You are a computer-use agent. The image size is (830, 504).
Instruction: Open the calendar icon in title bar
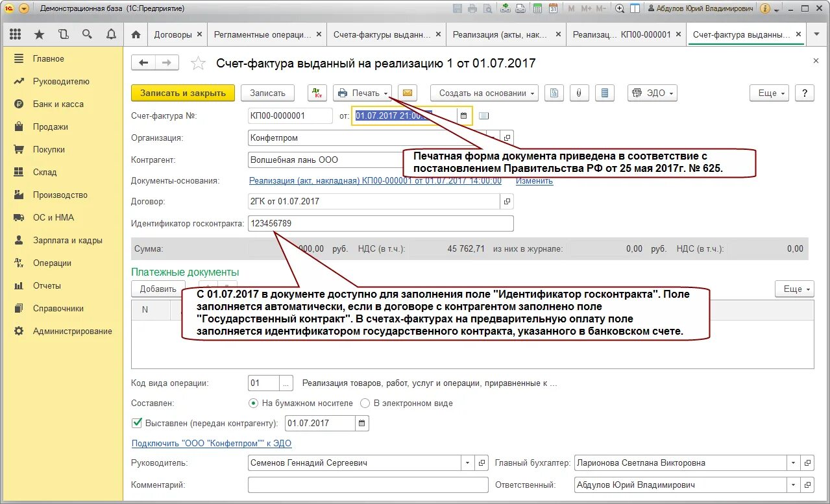pos(553,8)
